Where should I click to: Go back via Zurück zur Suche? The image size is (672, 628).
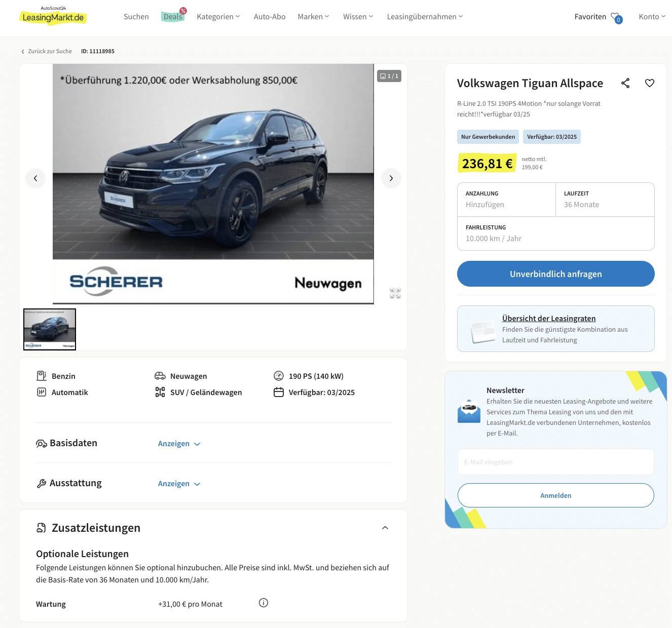click(x=50, y=52)
